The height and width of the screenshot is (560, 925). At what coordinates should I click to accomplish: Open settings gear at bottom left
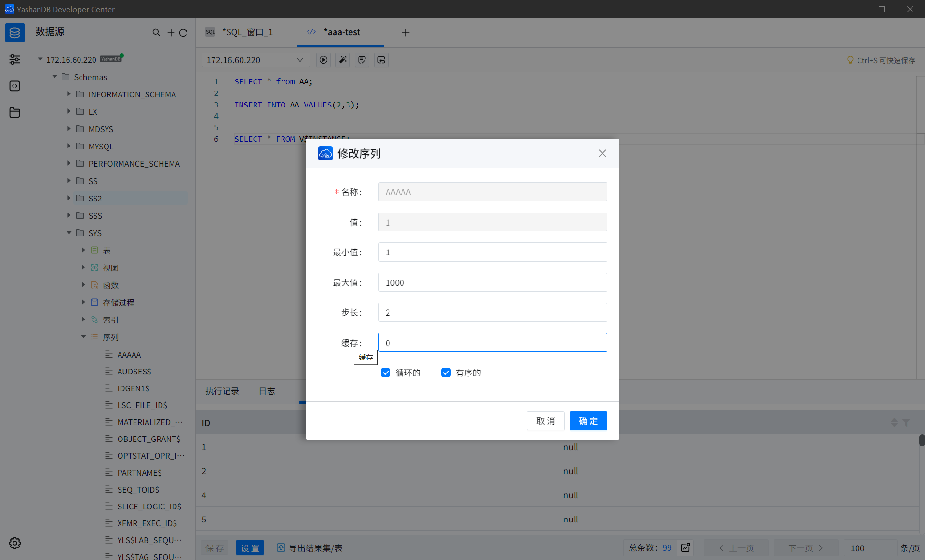[x=14, y=543]
